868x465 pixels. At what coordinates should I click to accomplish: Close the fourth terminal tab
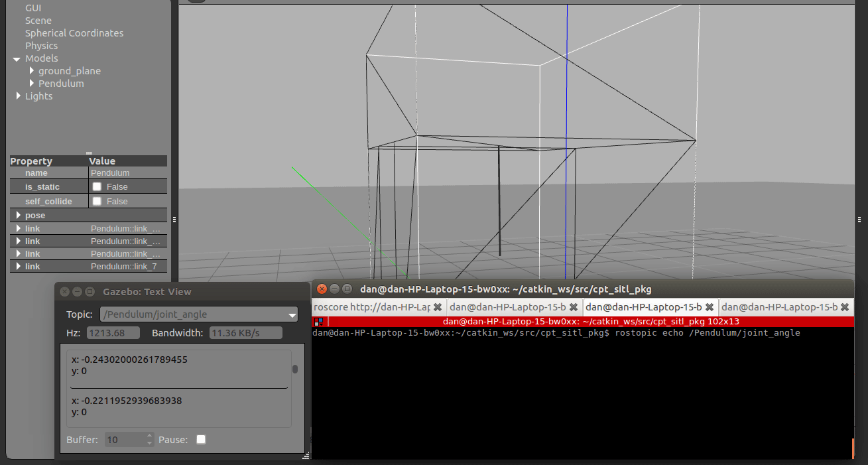[844, 307]
